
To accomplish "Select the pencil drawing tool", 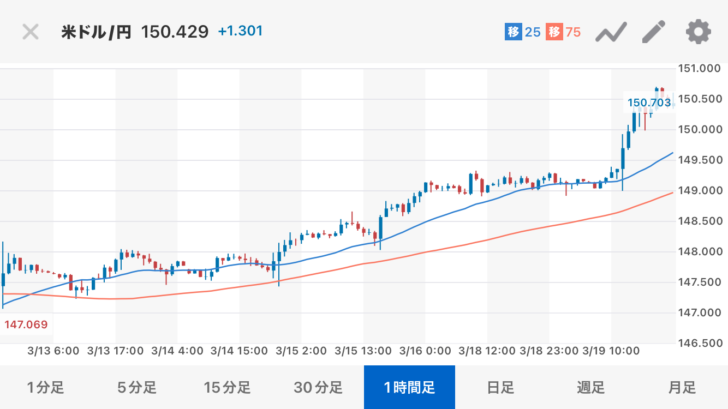I will (x=653, y=32).
